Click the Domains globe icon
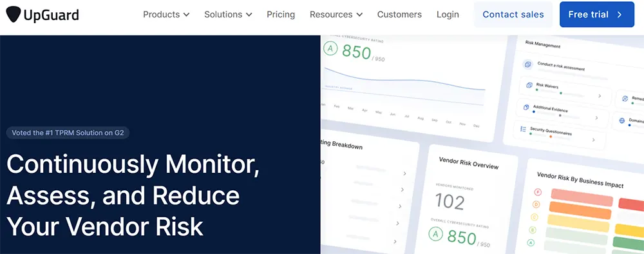This screenshot has width=644, height=254. coord(621,121)
